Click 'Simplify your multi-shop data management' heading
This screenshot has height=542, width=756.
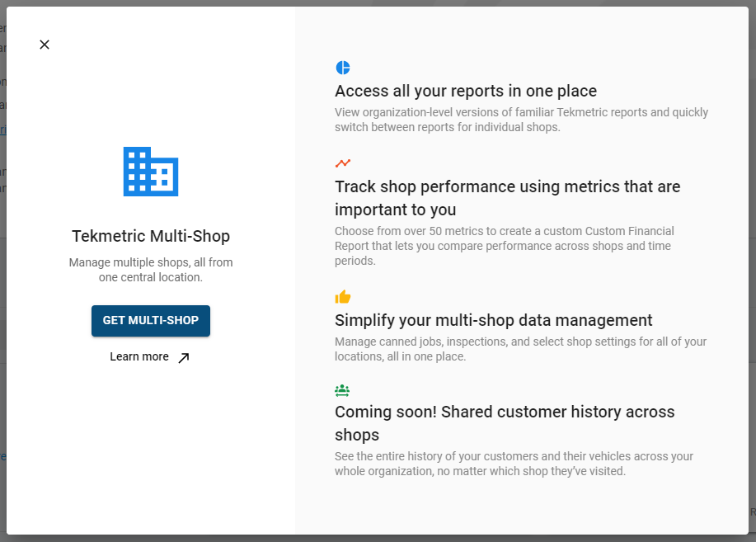tap(493, 320)
